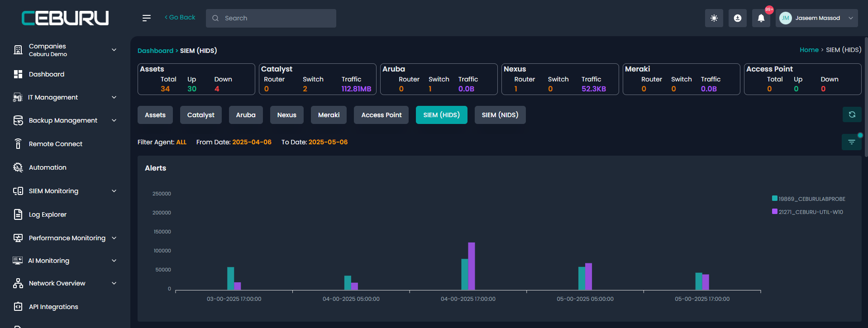
Task: Click the Backup Management icon
Action: click(x=18, y=120)
